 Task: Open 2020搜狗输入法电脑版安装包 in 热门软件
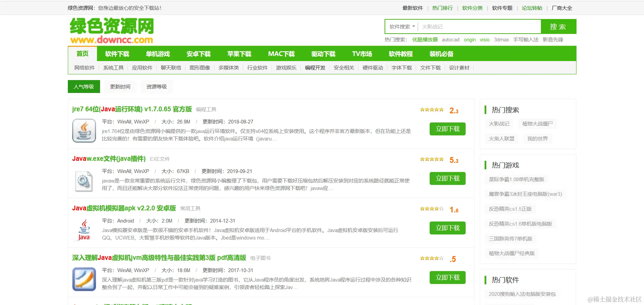522,294
